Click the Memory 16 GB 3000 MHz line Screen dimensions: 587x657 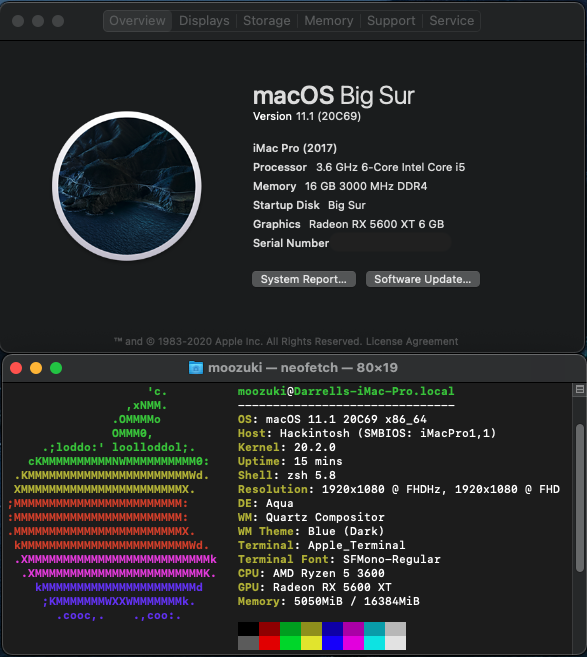tap(340, 186)
